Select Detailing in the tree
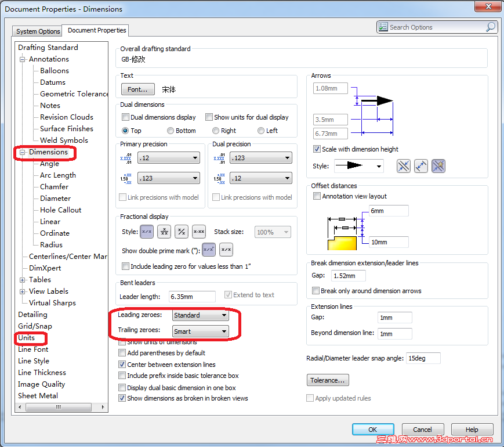The height and width of the screenshot is (447, 504). pyautogui.click(x=32, y=315)
